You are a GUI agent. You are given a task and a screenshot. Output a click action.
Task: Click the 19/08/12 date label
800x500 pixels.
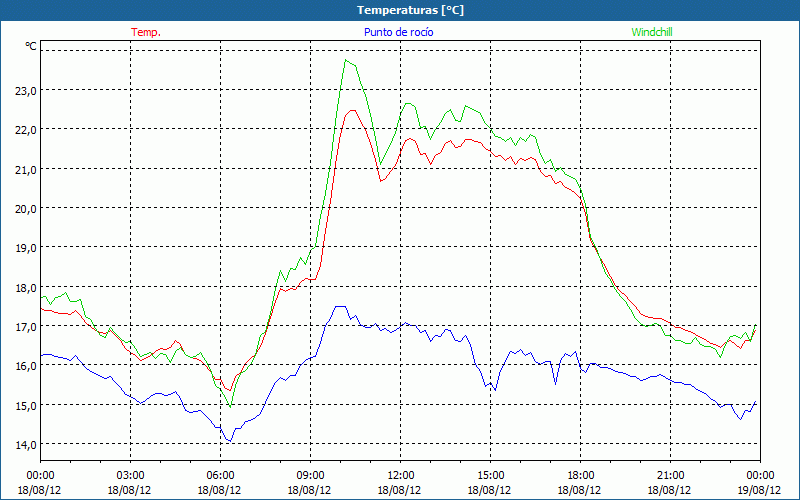759,490
